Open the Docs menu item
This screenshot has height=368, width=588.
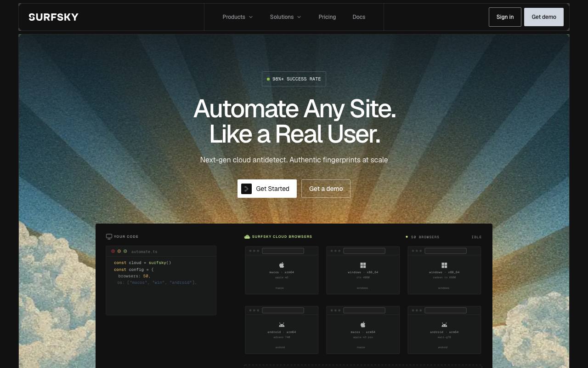359,17
